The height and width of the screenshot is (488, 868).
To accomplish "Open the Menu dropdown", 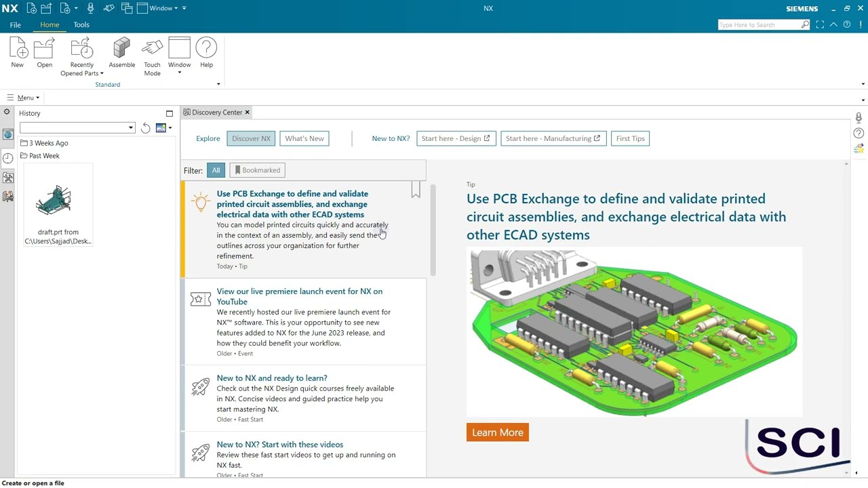I will click(x=23, y=98).
